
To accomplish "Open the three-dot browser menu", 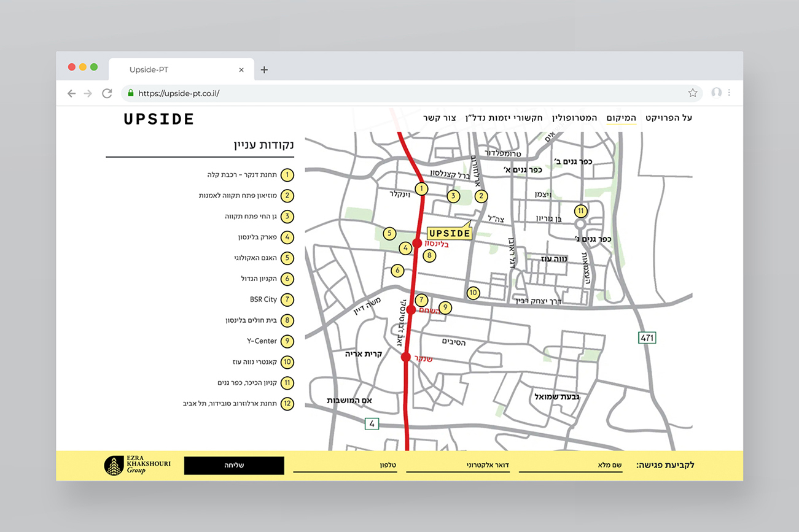I will (729, 93).
